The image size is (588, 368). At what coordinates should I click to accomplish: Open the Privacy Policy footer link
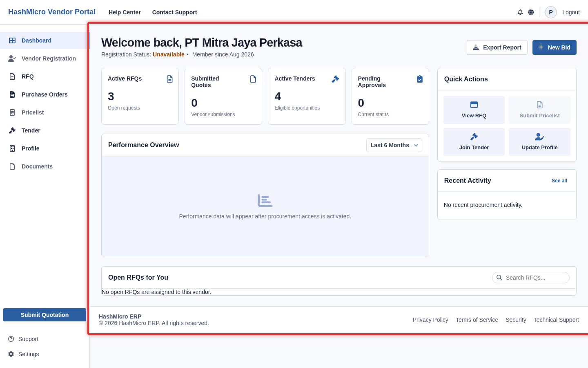[x=430, y=320]
